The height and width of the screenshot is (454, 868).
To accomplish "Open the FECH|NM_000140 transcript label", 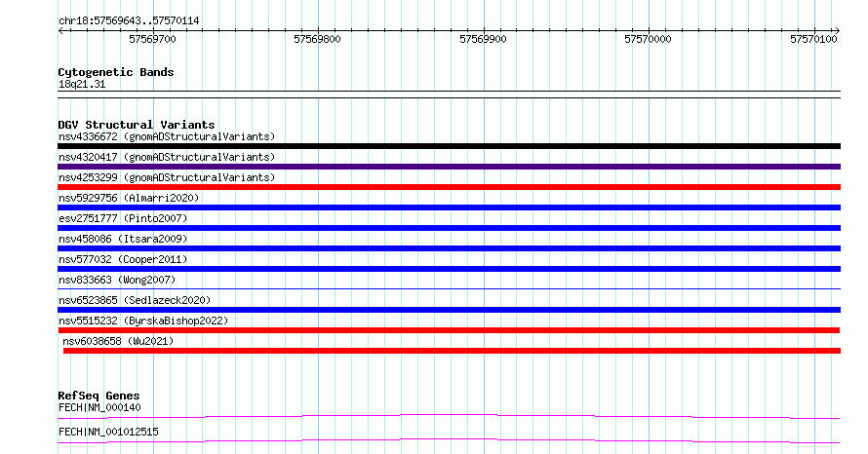I will click(99, 407).
